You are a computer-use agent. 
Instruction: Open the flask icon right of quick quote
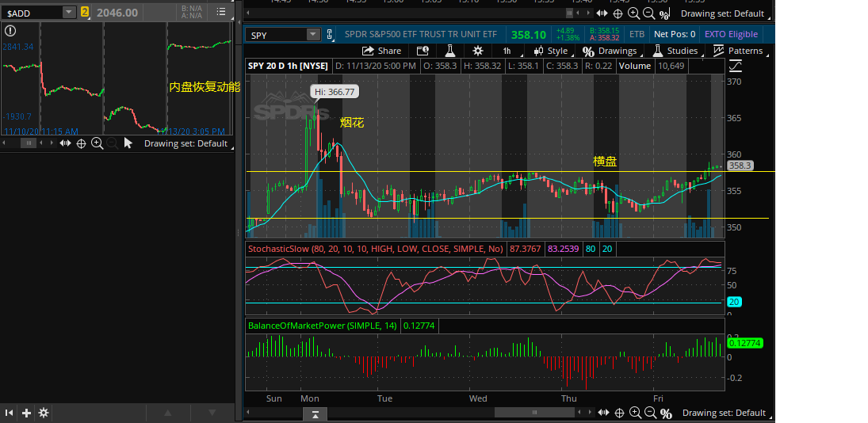[x=449, y=51]
